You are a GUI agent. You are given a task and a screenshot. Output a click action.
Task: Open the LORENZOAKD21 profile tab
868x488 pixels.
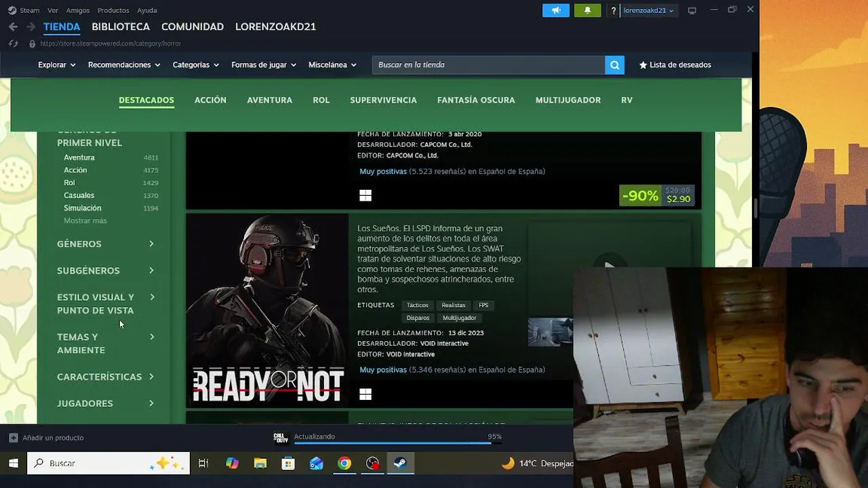click(275, 26)
